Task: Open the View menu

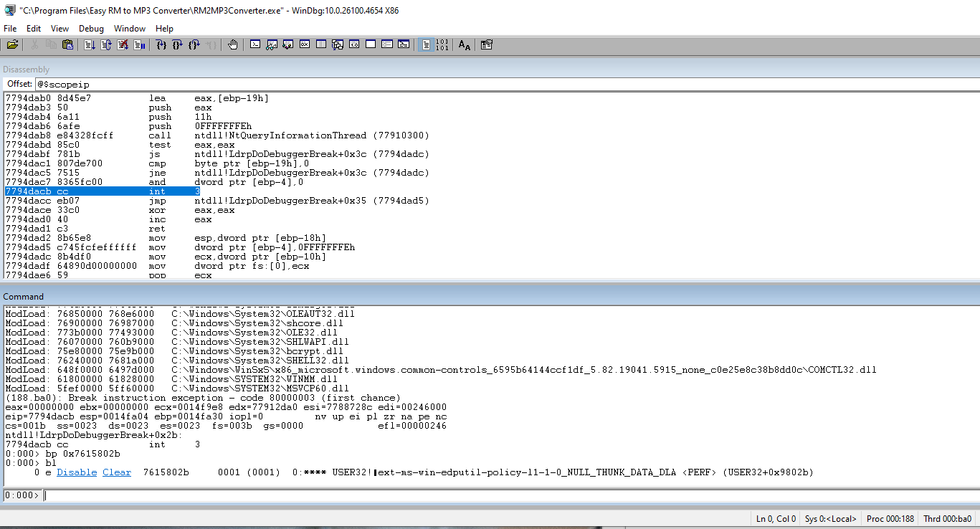Action: point(60,29)
